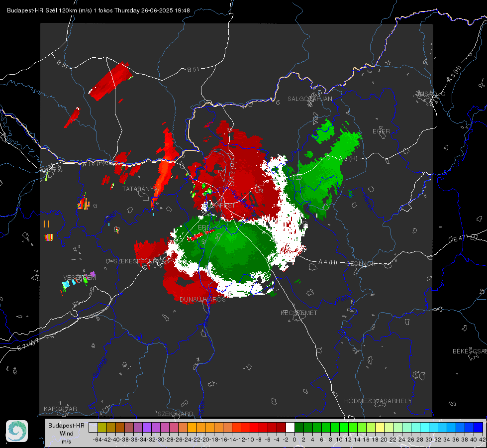The height and width of the screenshot is (448, 487).
Task: Click the VESZPREM city label
Action: click(x=80, y=277)
